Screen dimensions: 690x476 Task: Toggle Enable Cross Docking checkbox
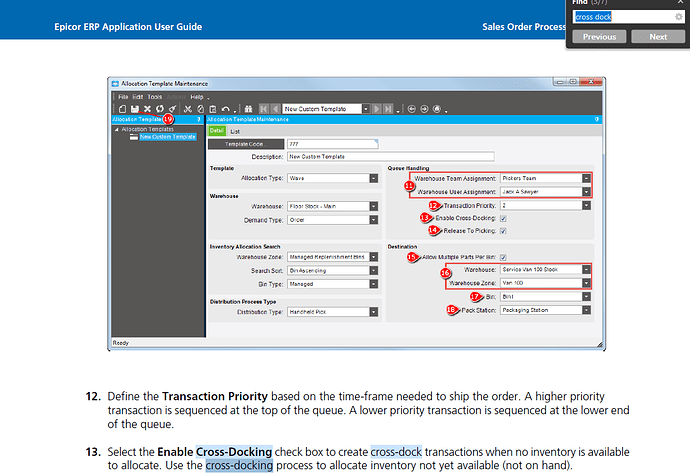pyautogui.click(x=503, y=218)
